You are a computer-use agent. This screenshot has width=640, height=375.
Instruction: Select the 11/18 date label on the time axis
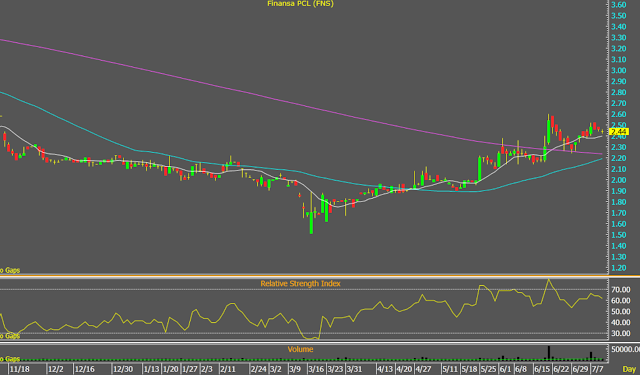(20, 369)
